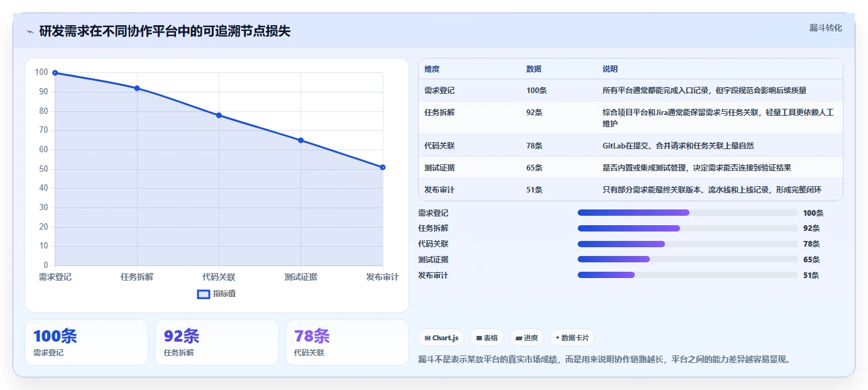Click the Jira description in the 任务拆解 row
Viewport: 868px width, 390px height.
tap(718, 118)
